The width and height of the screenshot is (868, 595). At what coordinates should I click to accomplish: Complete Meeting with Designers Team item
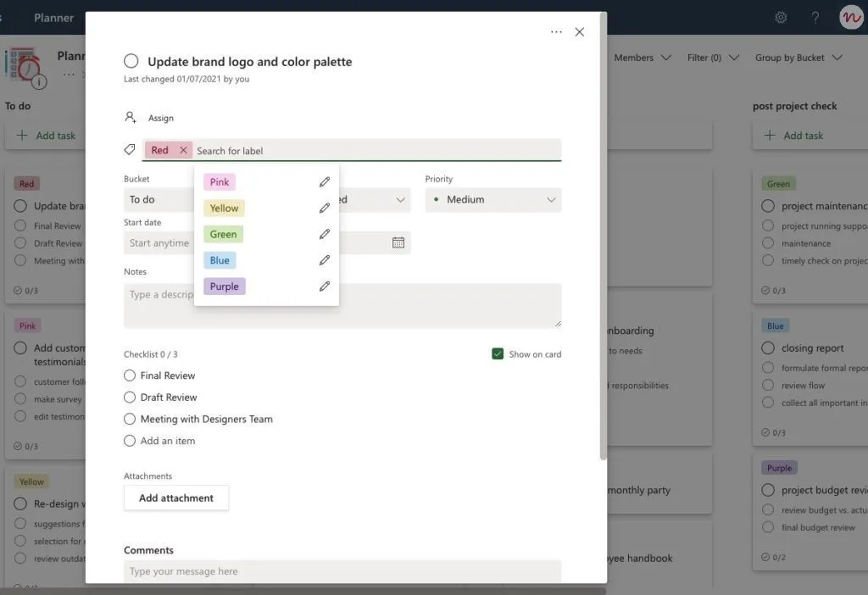point(130,419)
